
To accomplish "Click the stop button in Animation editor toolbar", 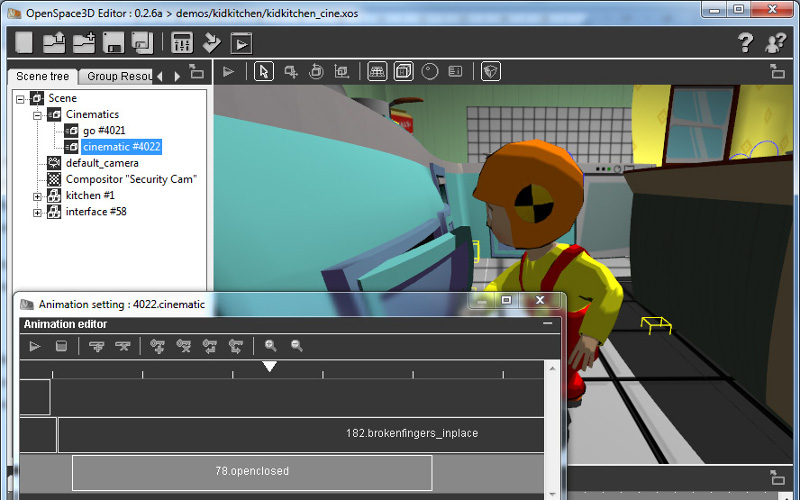I will tap(62, 346).
